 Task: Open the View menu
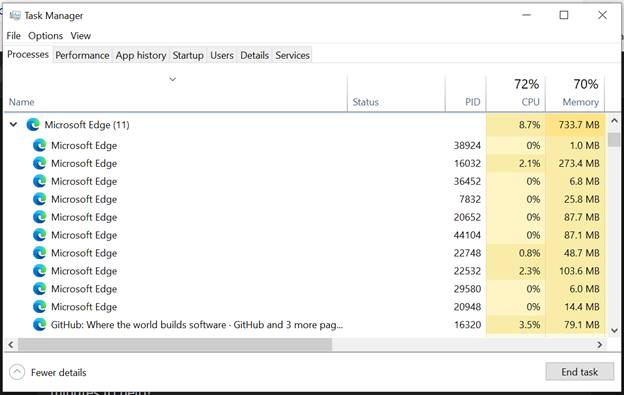click(81, 36)
